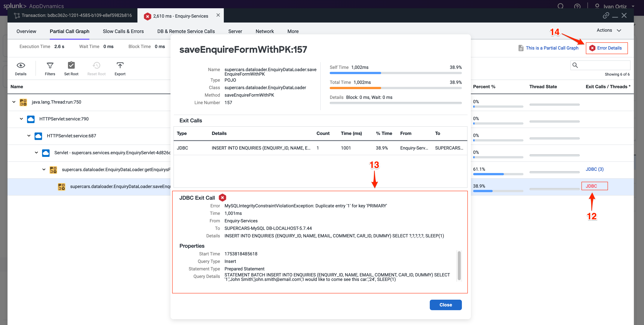Click the help question mark icon
The image size is (644, 325).
pyautogui.click(x=577, y=6)
